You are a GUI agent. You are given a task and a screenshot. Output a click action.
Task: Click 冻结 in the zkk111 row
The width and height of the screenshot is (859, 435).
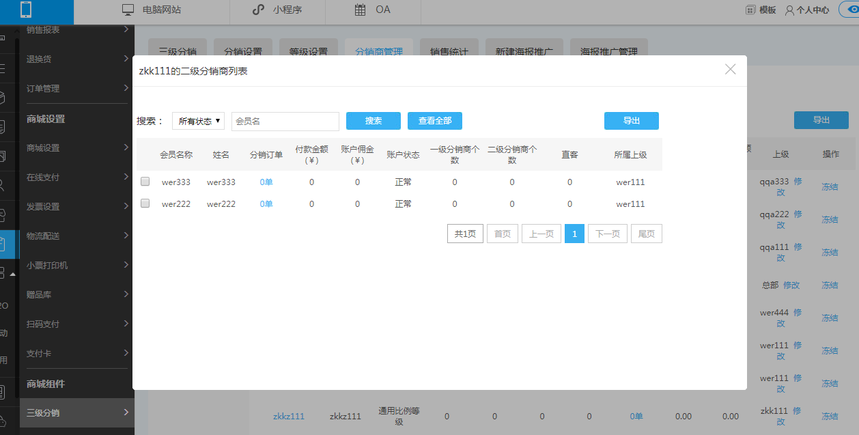tap(829, 416)
